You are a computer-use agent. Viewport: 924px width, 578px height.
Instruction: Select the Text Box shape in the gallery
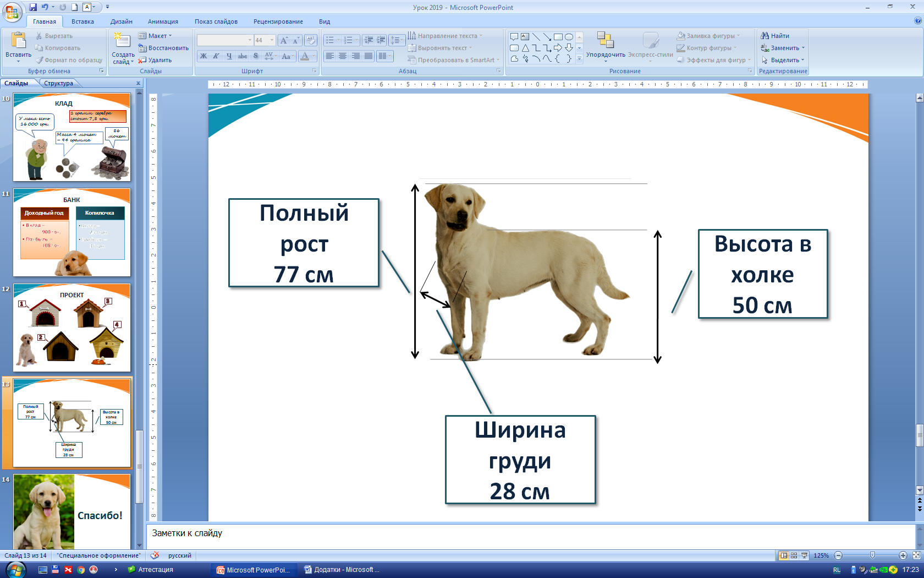[525, 37]
